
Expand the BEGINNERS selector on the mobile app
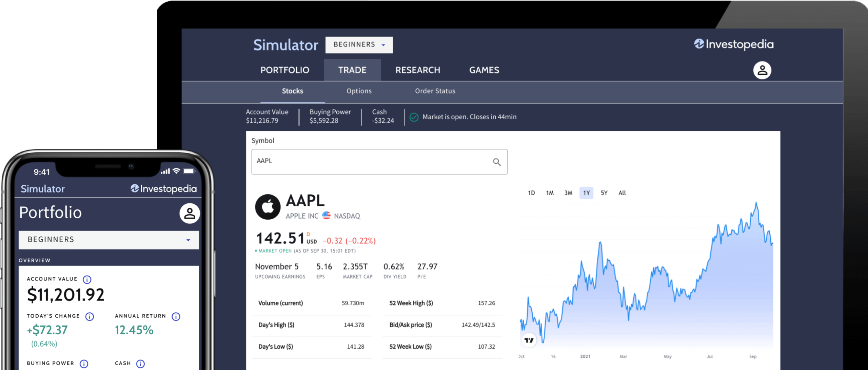108,240
